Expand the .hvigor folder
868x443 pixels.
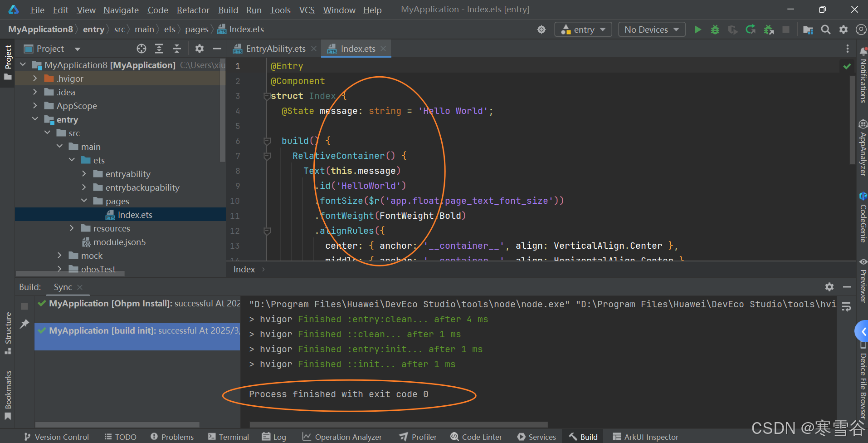click(x=35, y=79)
